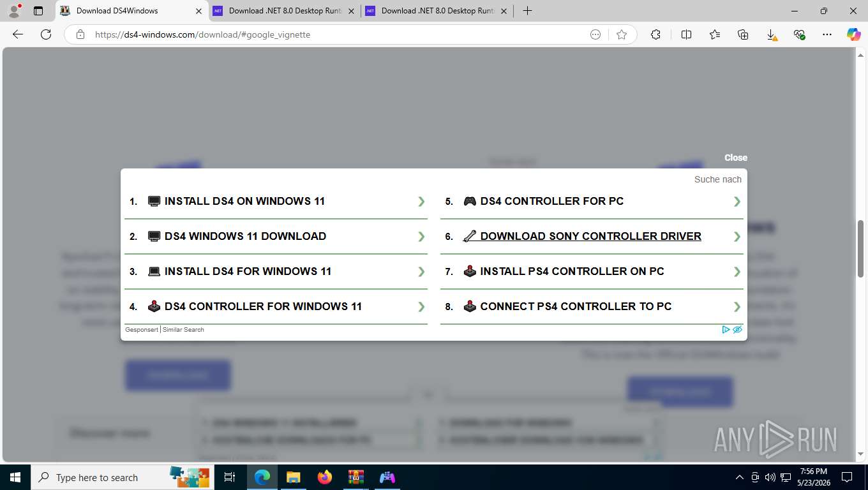Open the volume speaker tray icon

click(x=770, y=477)
